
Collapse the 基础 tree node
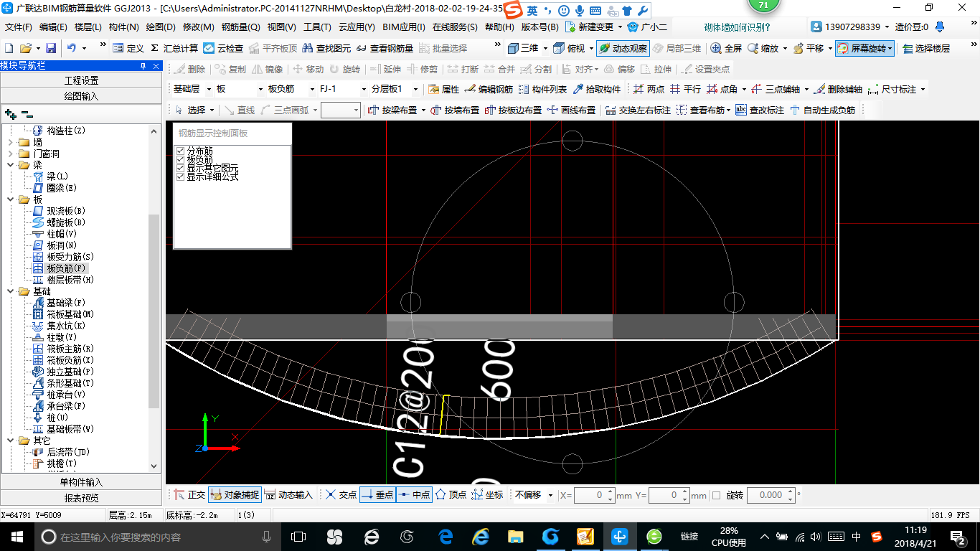[10, 291]
